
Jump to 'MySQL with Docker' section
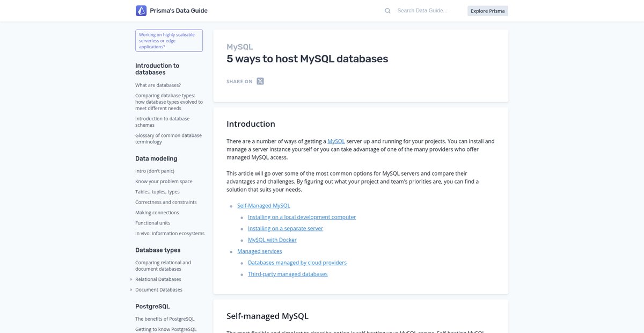(x=272, y=240)
